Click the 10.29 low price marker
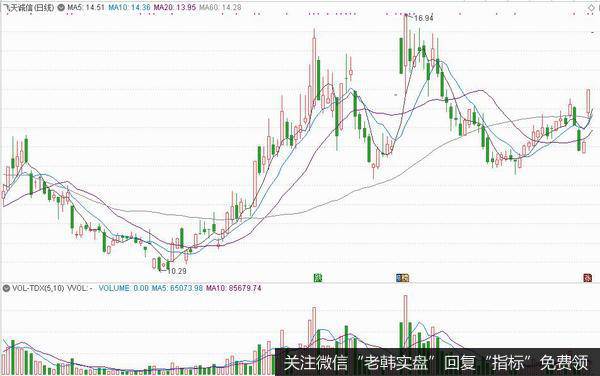 point(177,271)
